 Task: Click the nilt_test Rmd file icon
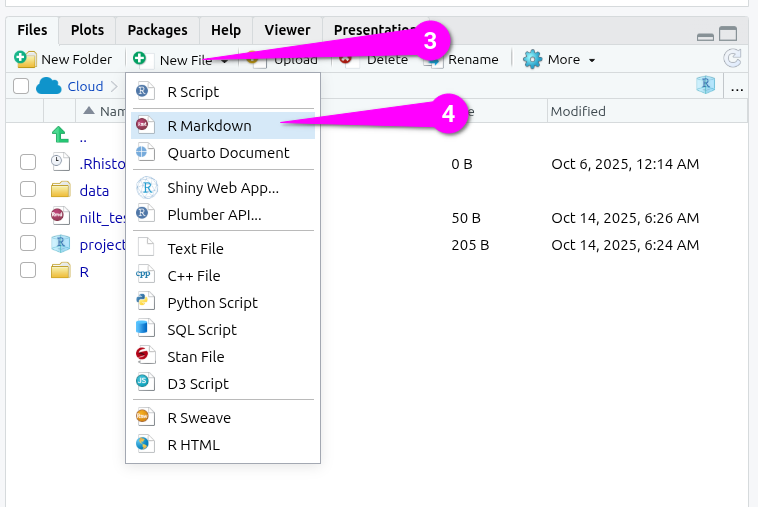click(x=60, y=216)
